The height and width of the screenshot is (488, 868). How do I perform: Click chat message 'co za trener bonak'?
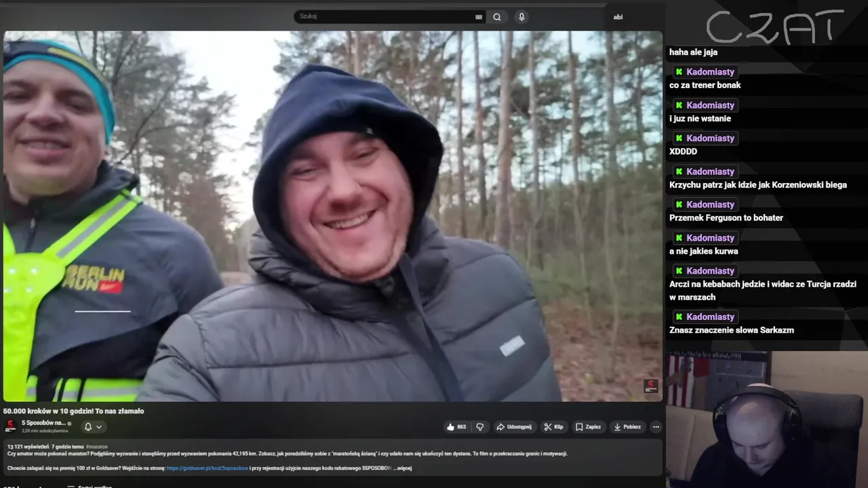click(x=705, y=85)
